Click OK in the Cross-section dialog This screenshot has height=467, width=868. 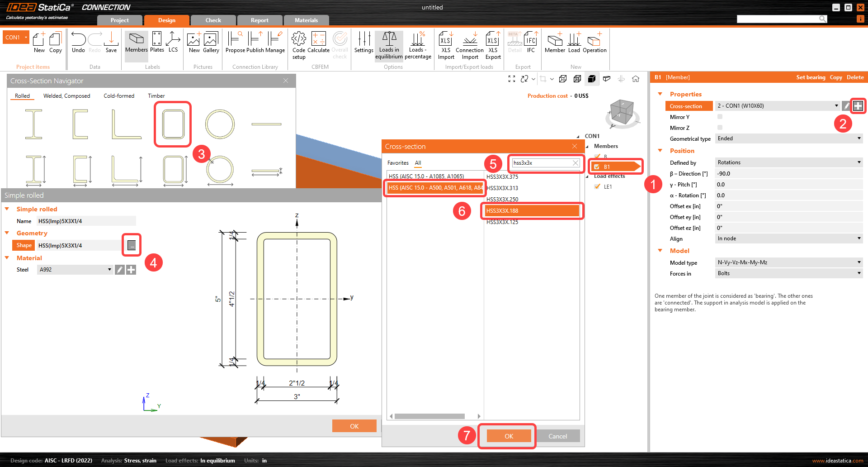coord(509,436)
